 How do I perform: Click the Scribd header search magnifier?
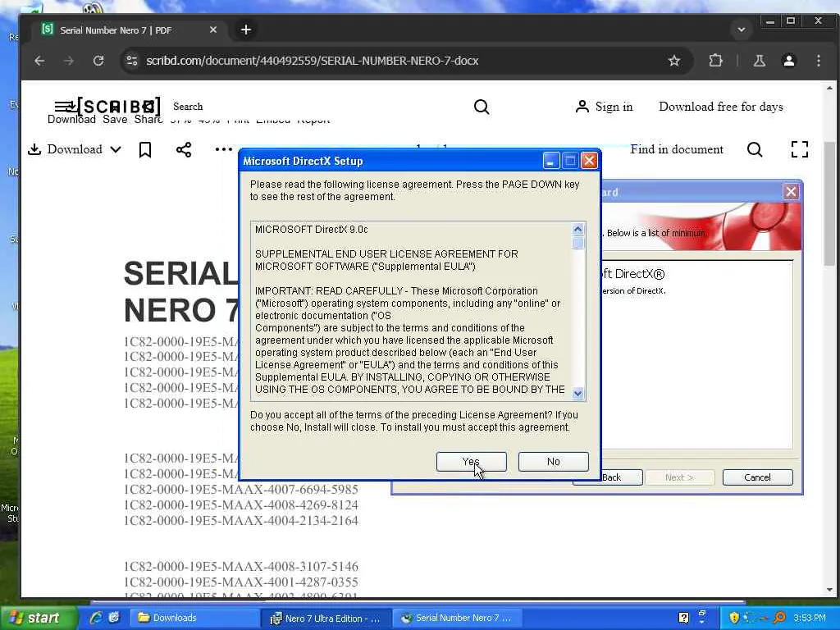(482, 107)
